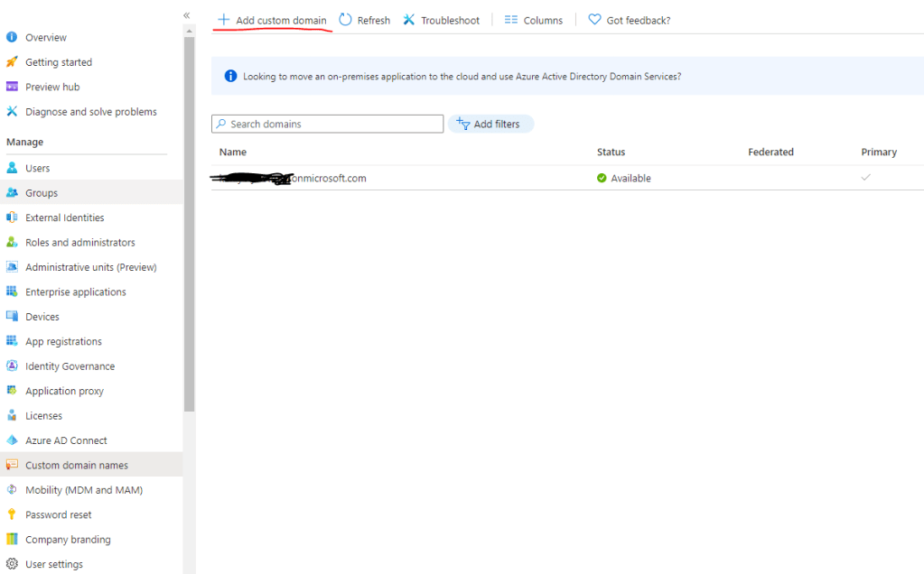Viewport: 924px width, 574px height.
Task: Click the User settings gear icon
Action: [12, 564]
